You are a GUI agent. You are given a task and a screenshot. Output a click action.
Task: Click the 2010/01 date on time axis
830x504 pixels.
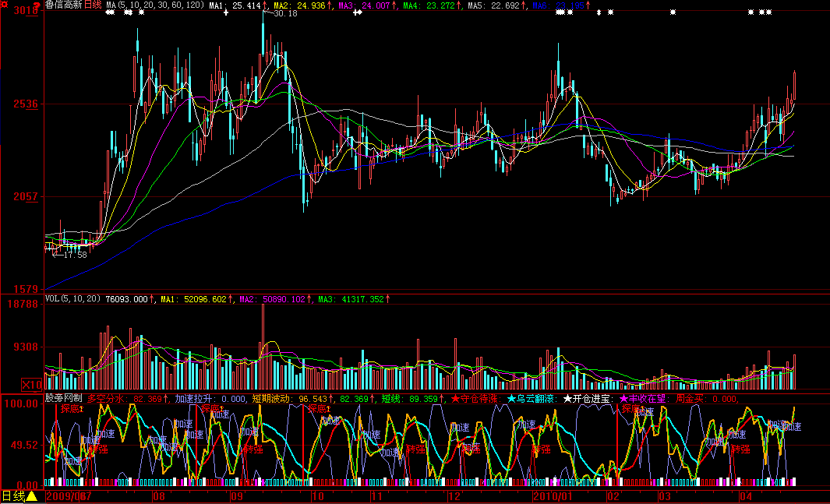coord(552,495)
